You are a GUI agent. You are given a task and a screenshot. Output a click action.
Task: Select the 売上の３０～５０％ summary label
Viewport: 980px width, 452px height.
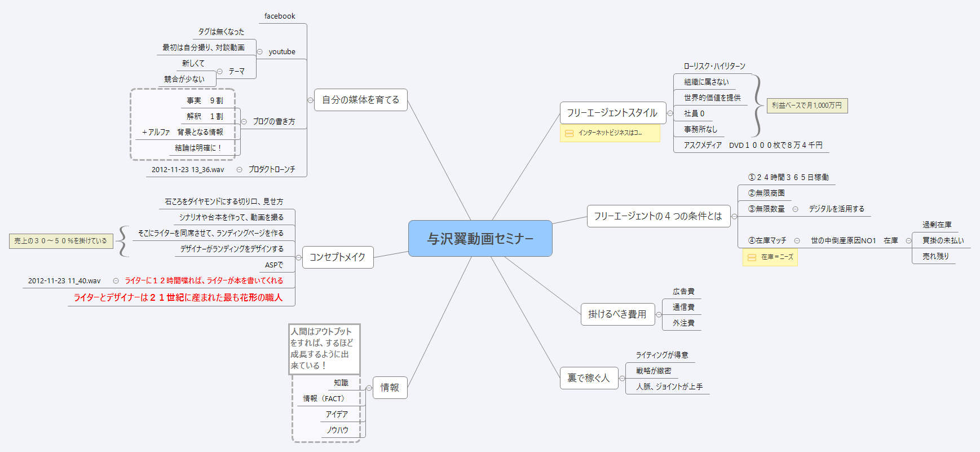(60, 241)
